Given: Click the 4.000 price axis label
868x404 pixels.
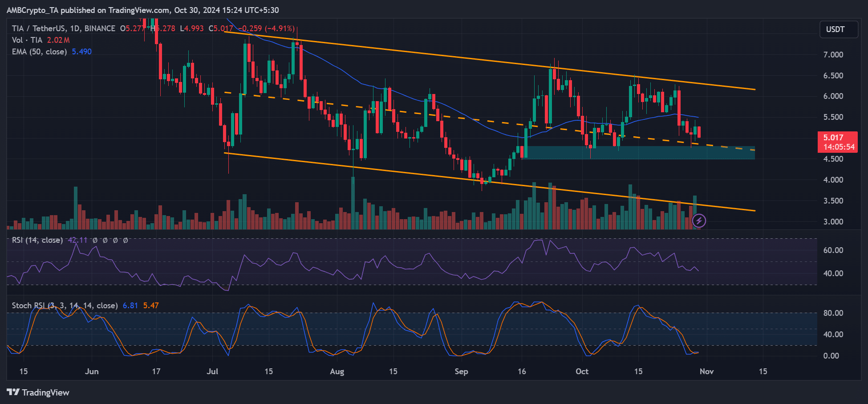Looking at the screenshot, I should (833, 180).
